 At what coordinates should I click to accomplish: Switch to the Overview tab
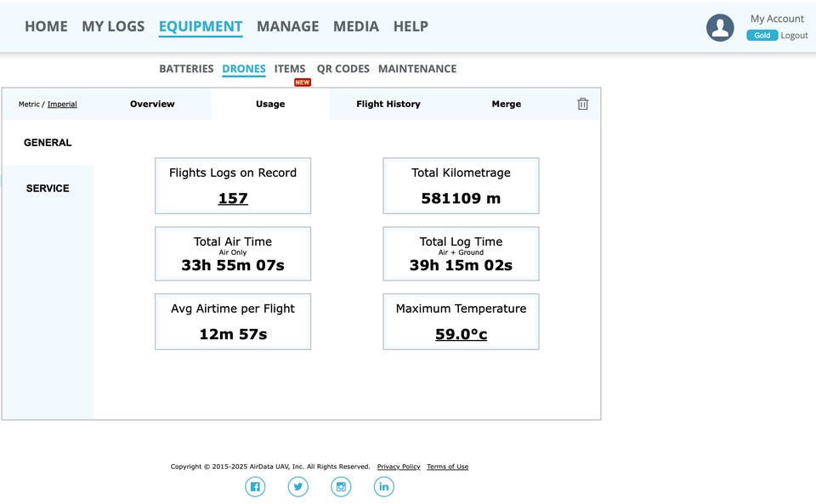(x=152, y=104)
